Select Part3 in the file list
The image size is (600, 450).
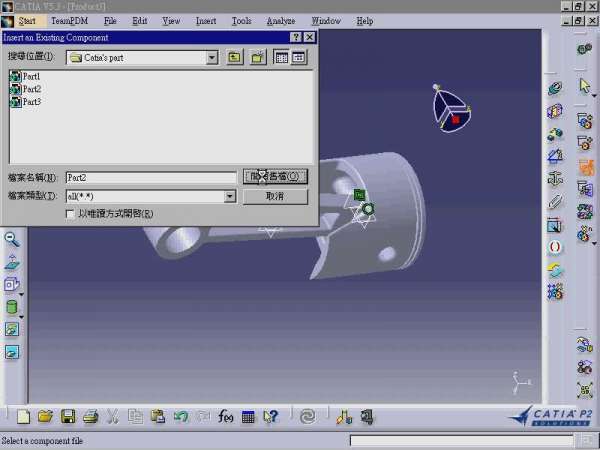pyautogui.click(x=31, y=102)
